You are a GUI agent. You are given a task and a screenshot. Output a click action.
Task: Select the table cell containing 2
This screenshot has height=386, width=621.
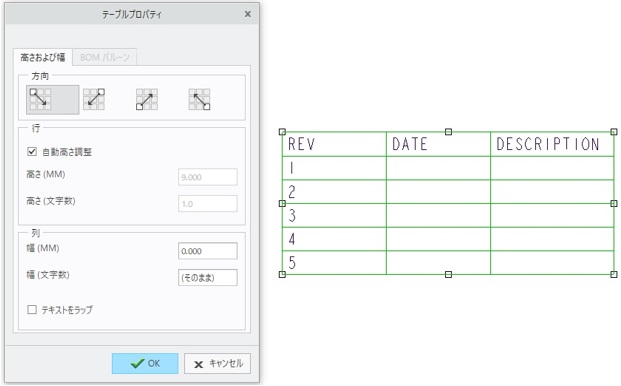(x=334, y=192)
